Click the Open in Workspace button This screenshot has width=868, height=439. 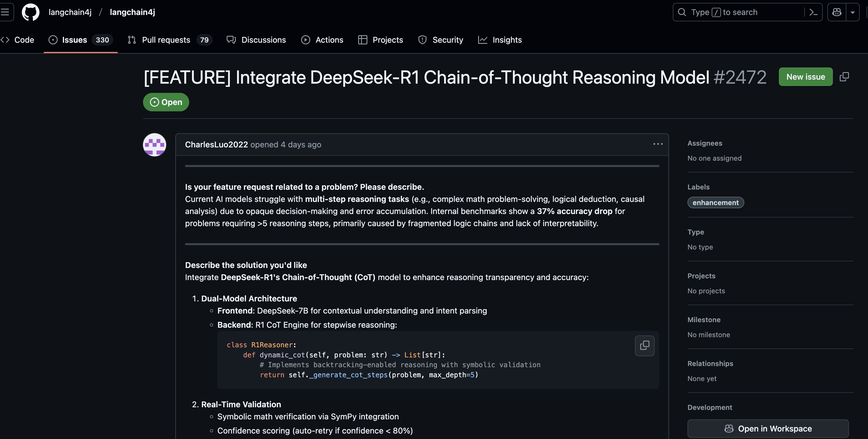tap(768, 429)
